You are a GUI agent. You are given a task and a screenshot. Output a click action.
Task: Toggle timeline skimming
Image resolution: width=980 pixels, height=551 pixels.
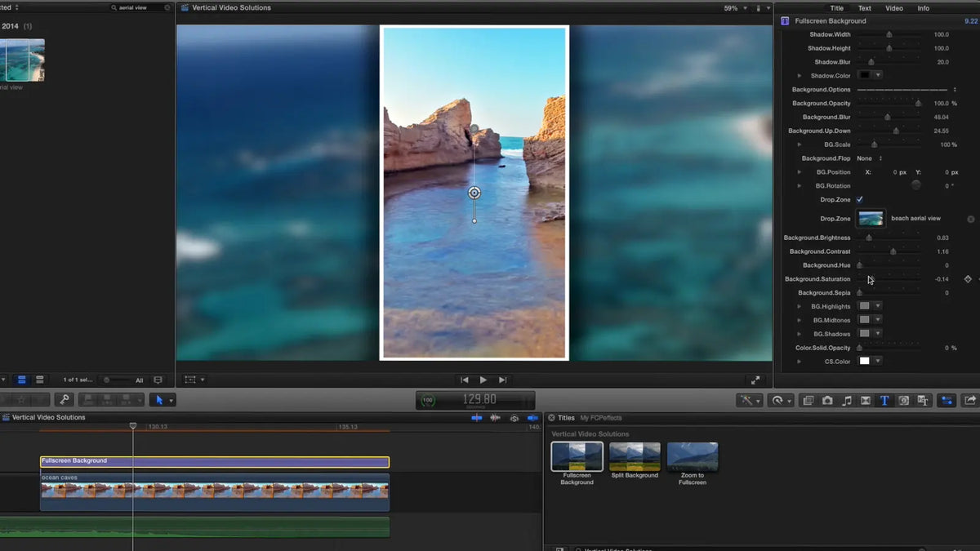pyautogui.click(x=477, y=417)
